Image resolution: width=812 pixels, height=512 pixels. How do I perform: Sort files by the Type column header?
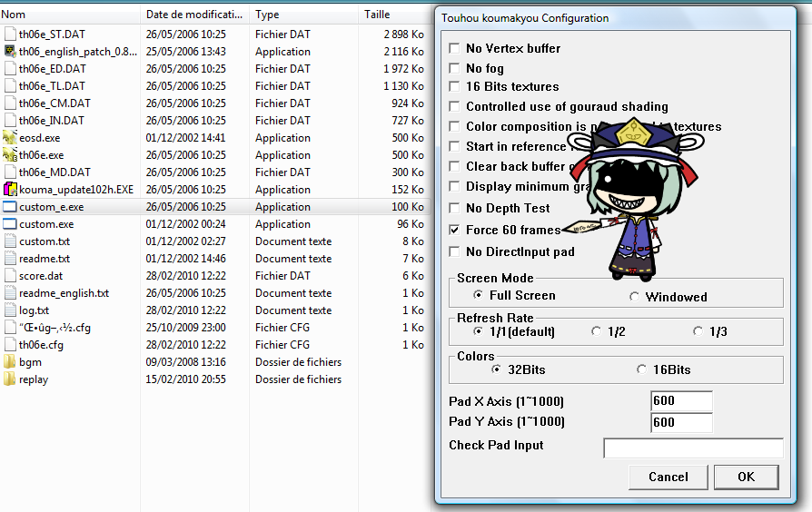(x=303, y=15)
